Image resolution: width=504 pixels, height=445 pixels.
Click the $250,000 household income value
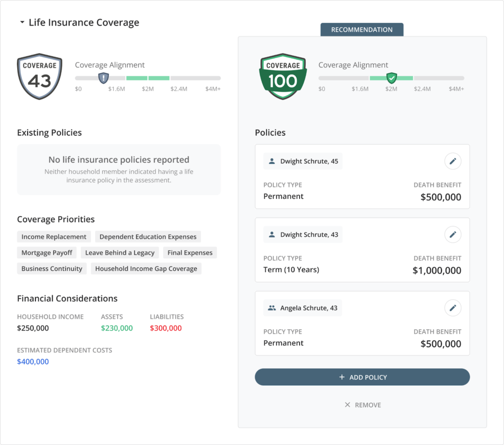[x=33, y=328]
